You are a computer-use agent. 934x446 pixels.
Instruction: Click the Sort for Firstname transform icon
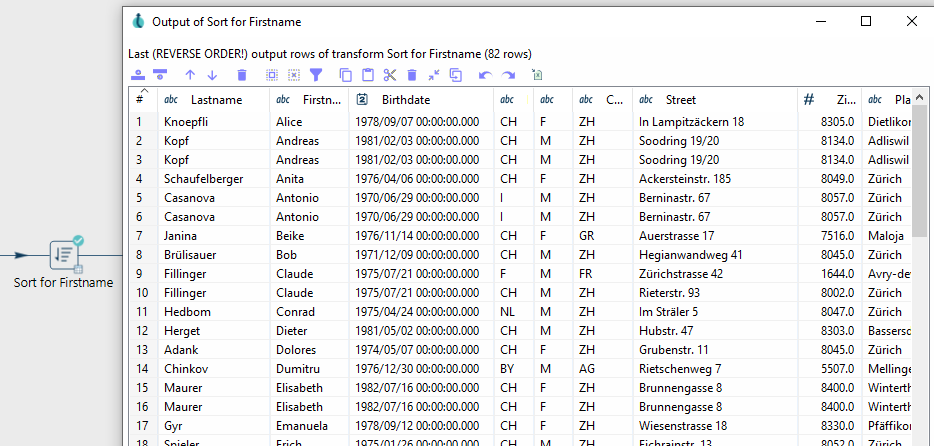64,255
